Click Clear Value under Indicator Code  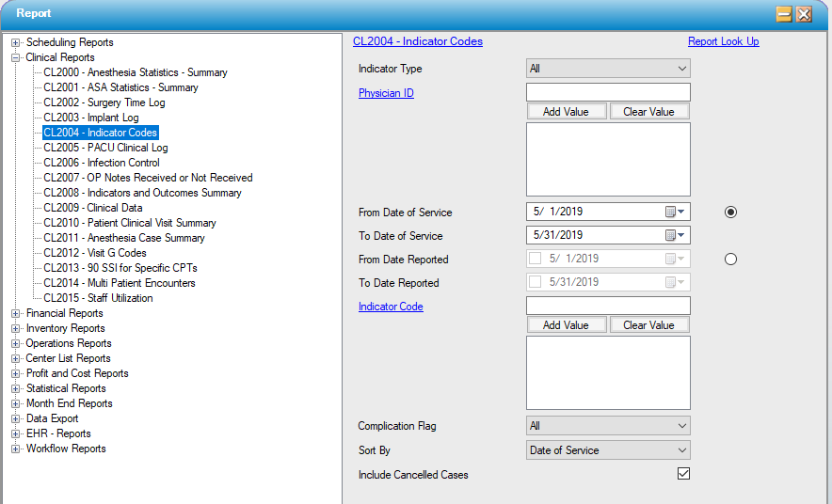648,325
